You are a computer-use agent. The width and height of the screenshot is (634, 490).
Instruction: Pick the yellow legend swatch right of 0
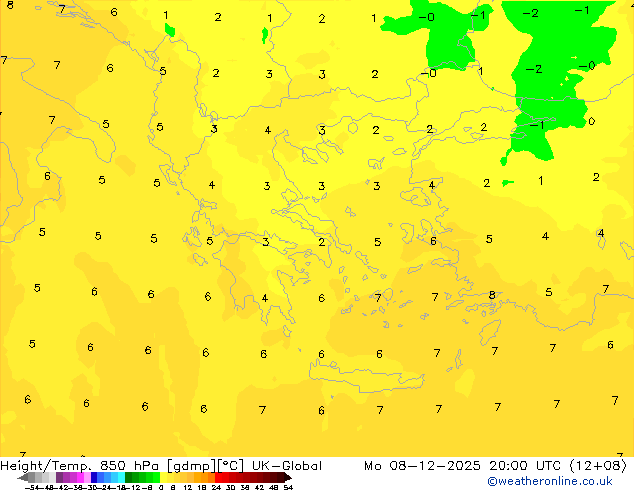(x=163, y=477)
